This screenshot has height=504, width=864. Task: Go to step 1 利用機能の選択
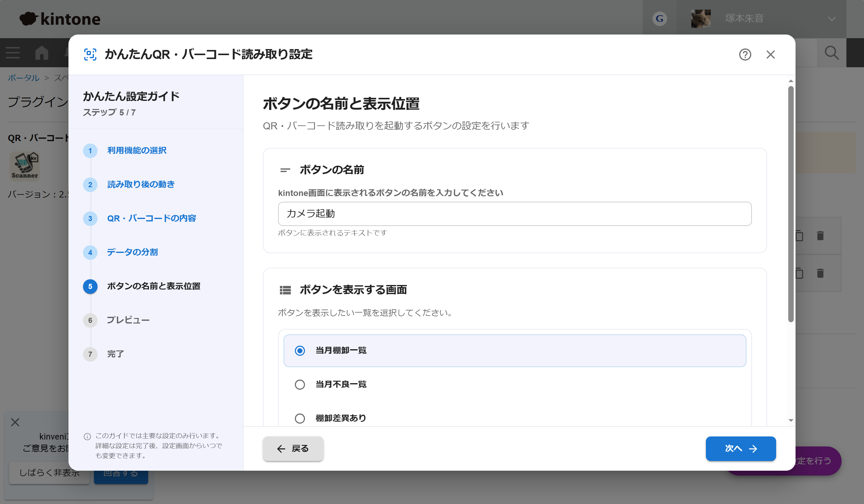(x=136, y=150)
